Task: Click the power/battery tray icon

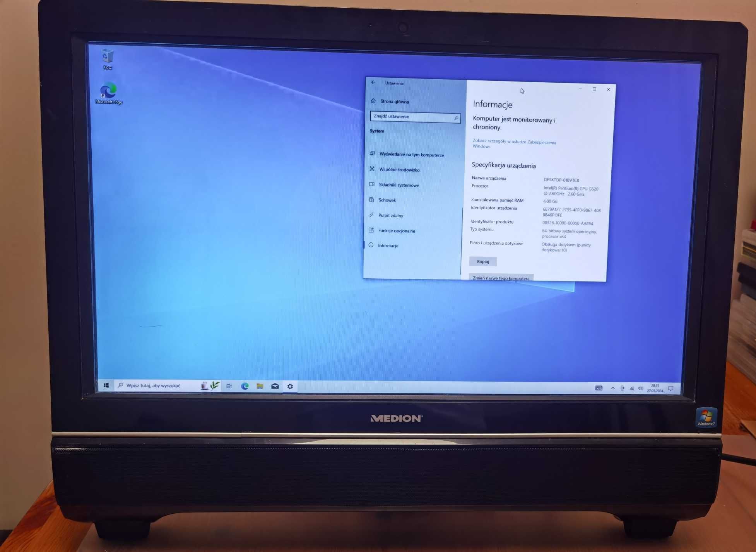Action: [622, 388]
